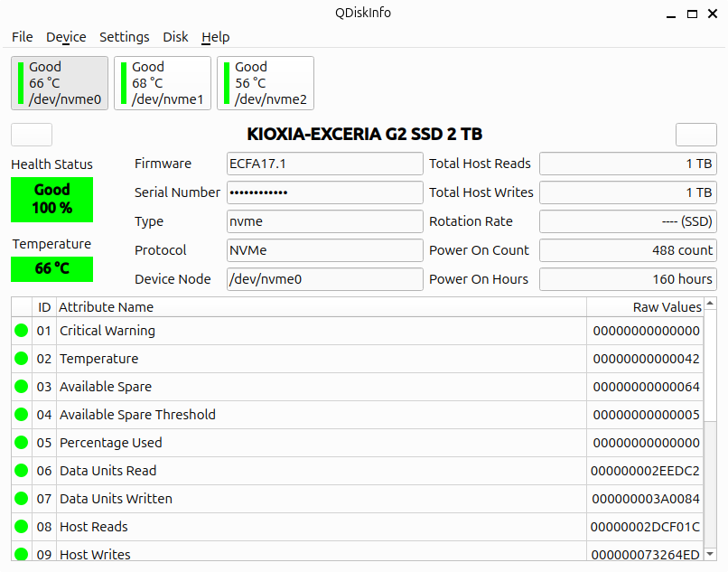The height and width of the screenshot is (572, 728).
Task: Select the /dev/nvme0 disk button
Action: pos(60,83)
